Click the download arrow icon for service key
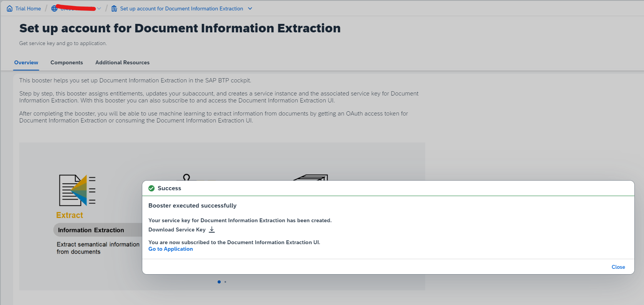 [x=211, y=230]
